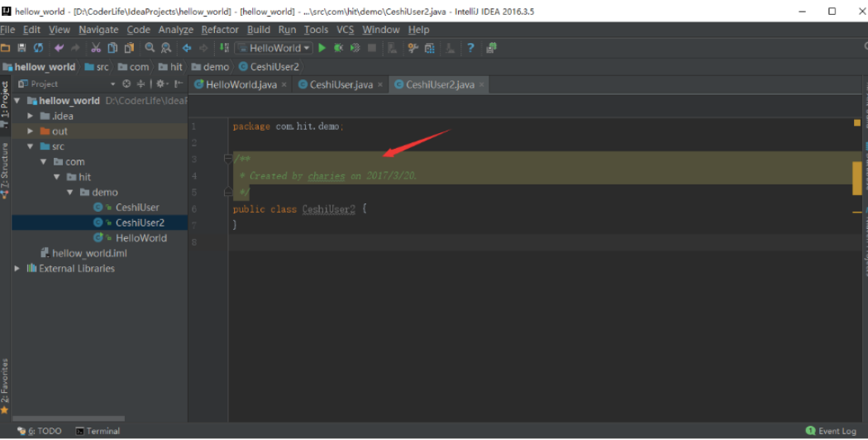Open the 2: Favorites side tab

coord(5,386)
